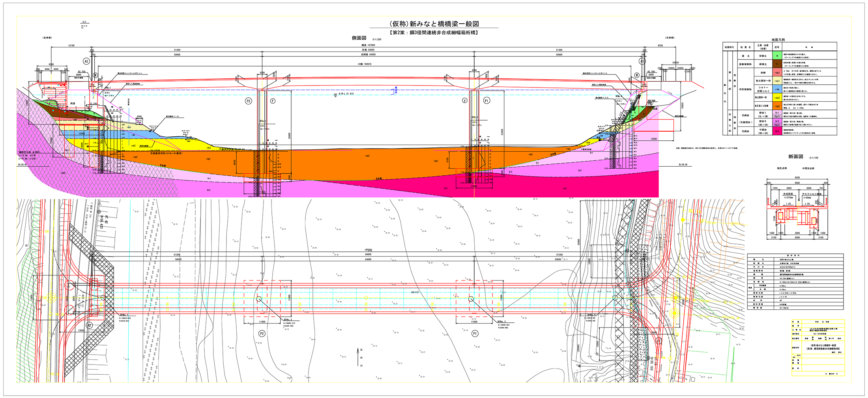
Task: Click the blue rdm legend swatch
Action: point(777,89)
